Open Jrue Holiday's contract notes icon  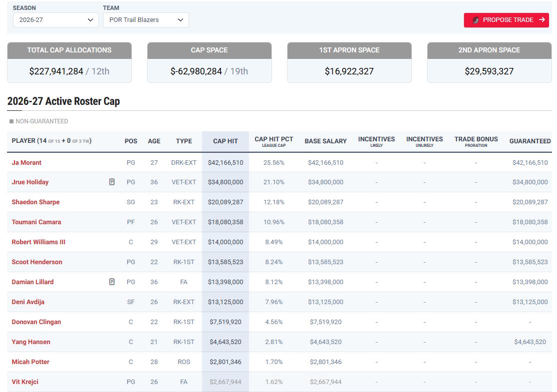(111, 182)
